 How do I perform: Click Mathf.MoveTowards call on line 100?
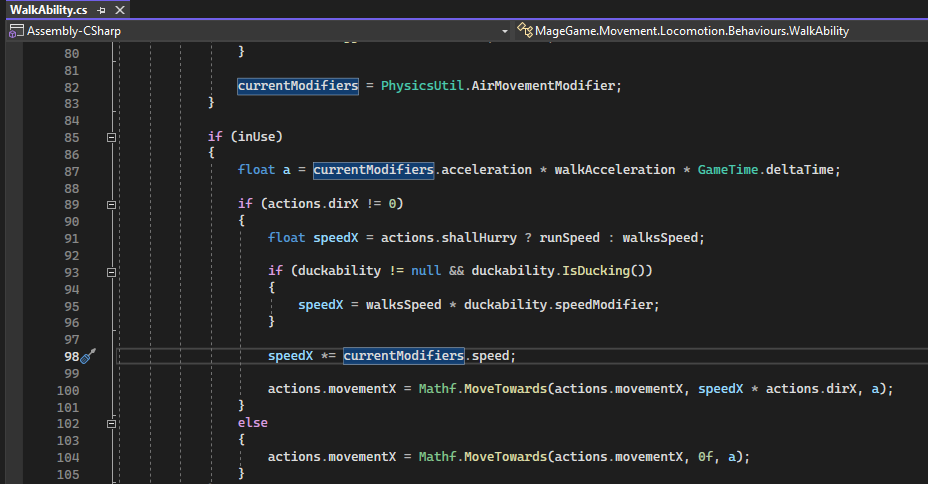point(480,389)
